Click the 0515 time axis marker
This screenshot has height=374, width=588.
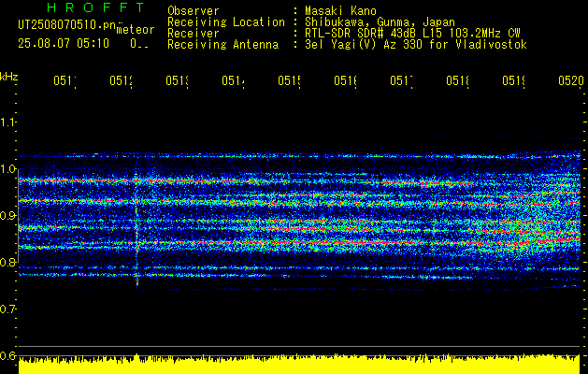coord(290,80)
